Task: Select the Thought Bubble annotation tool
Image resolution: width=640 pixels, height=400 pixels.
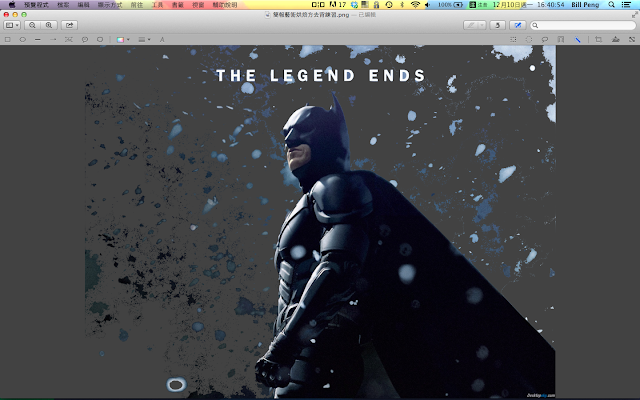Action: pyautogui.click(x=100, y=40)
